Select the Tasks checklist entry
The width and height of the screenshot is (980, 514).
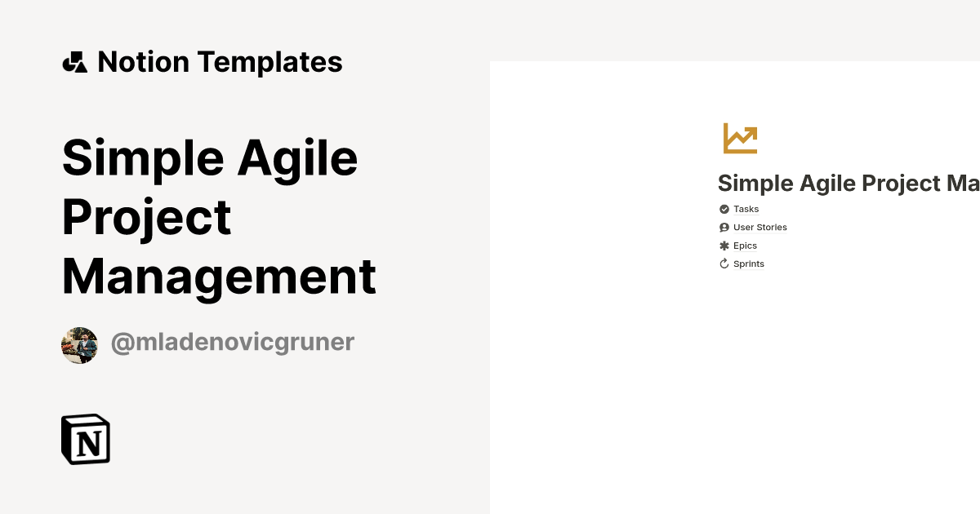coord(739,208)
